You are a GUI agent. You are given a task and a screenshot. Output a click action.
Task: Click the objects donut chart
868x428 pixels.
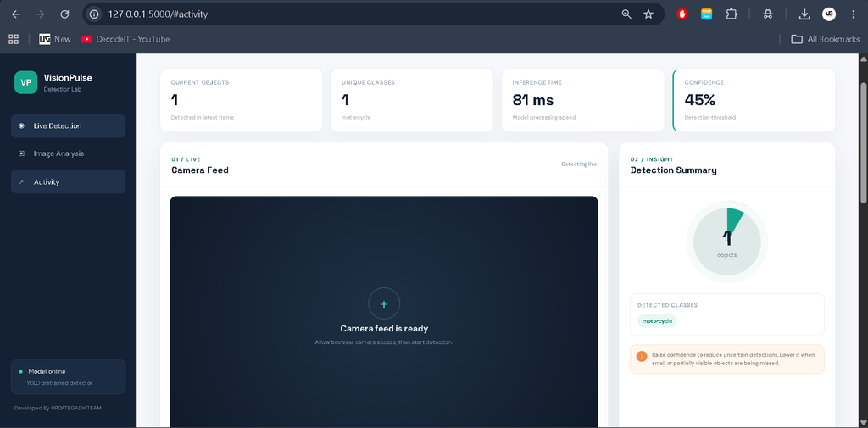pos(726,242)
